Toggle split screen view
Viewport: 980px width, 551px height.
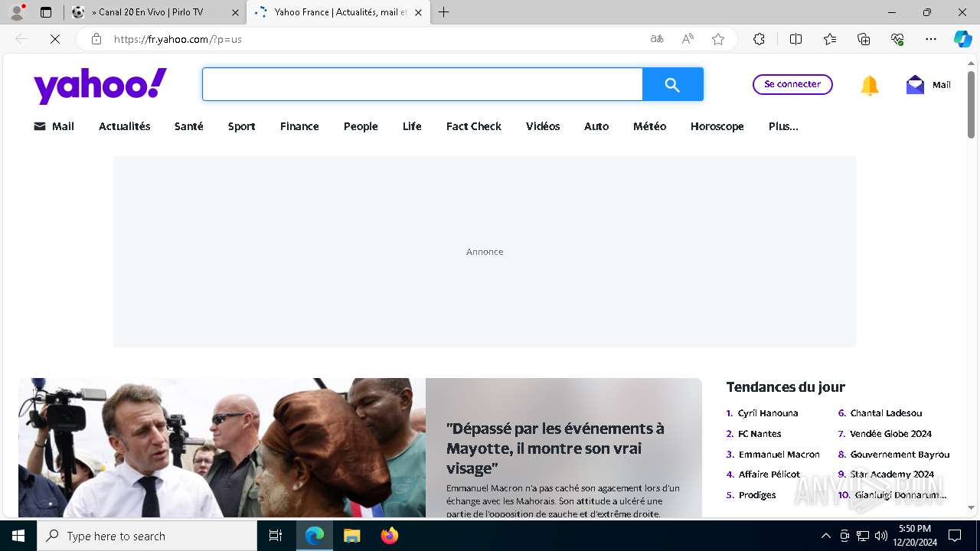point(795,39)
